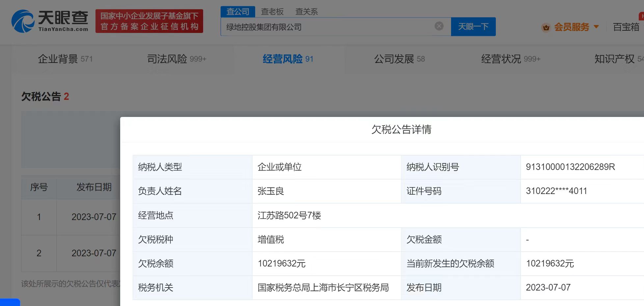Screen dimensions: 644x306
Task: Click the 欠税金额 label
Action: tap(424, 239)
